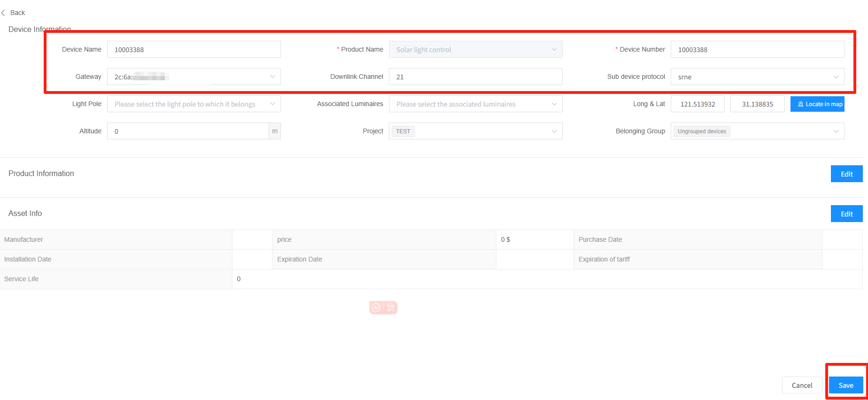Expand the Sub device protocol dropdown
Screen dimensions: 868x400
tap(757, 77)
